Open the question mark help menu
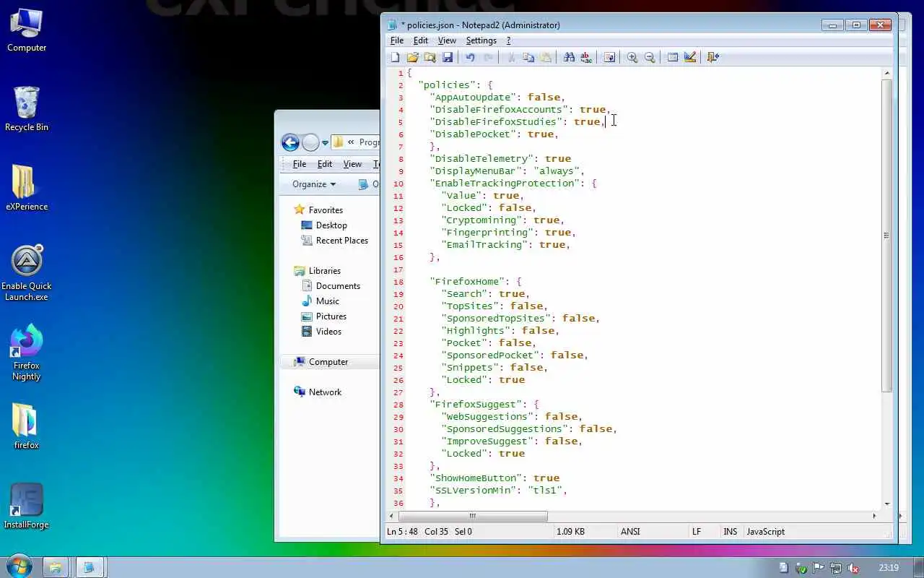 tap(508, 40)
